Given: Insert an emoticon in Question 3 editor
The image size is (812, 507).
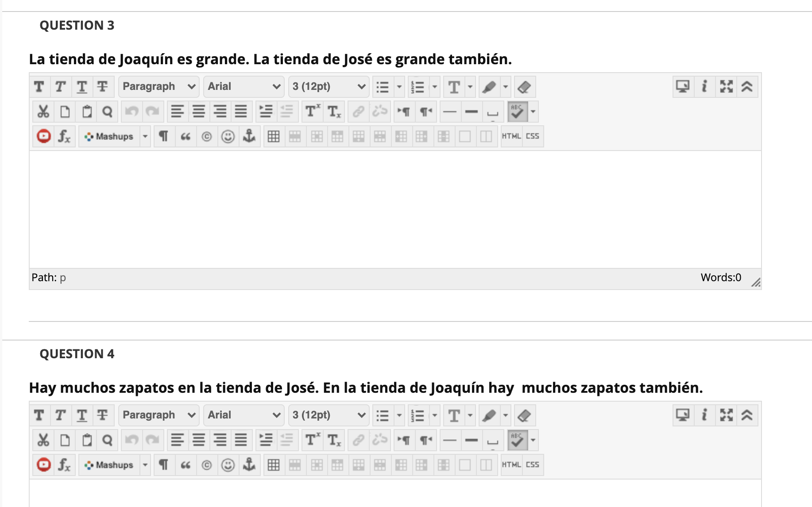Looking at the screenshot, I should [228, 136].
